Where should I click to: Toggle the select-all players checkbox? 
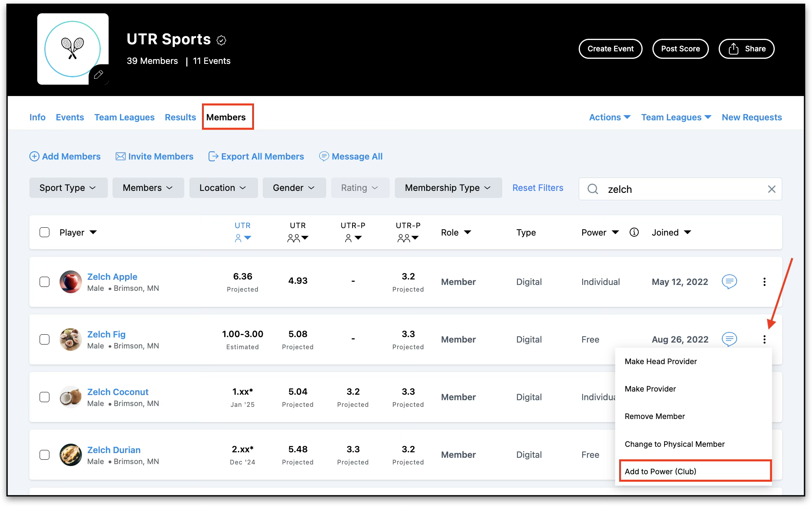click(45, 232)
